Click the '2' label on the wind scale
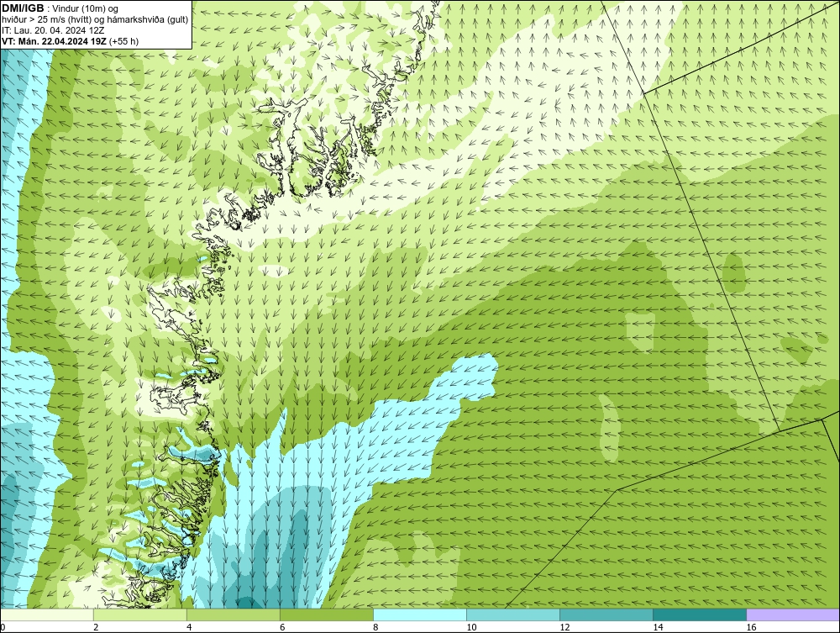This screenshot has width=840, height=633. click(x=96, y=627)
